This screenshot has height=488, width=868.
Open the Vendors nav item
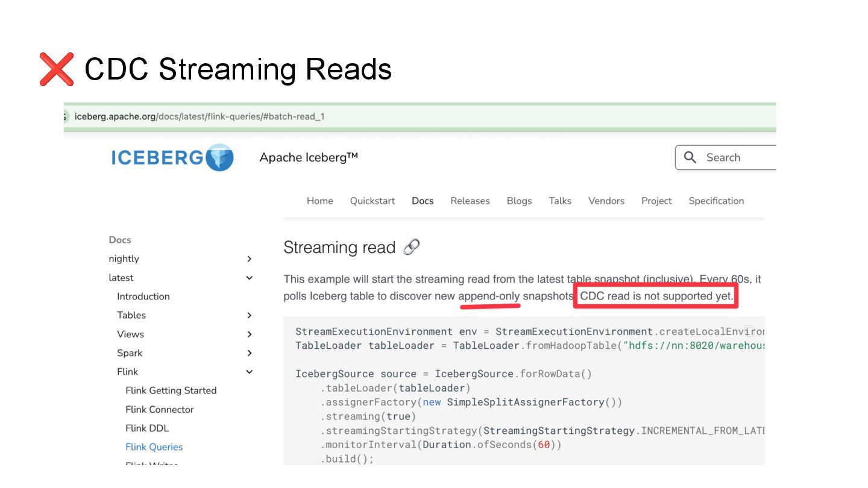[606, 201]
